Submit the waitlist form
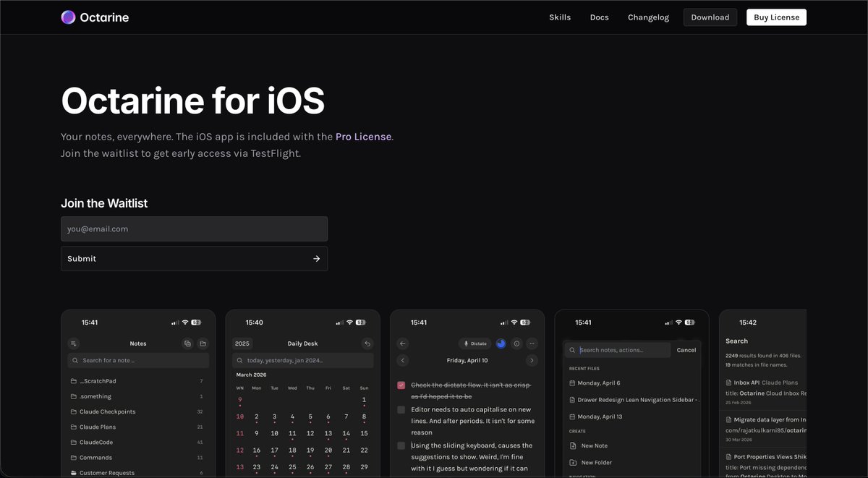The image size is (868, 478). click(x=195, y=258)
